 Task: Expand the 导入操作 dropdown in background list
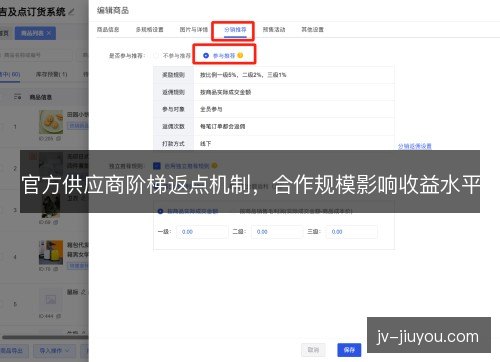coord(55,350)
